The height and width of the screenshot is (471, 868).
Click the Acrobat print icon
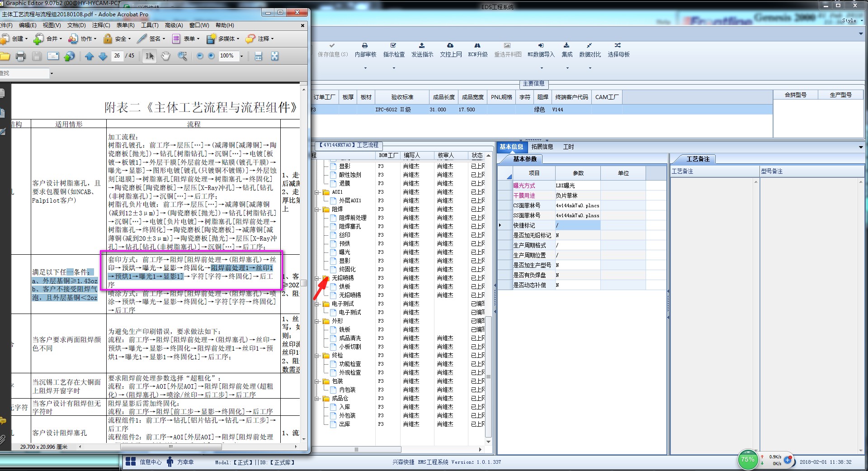tap(20, 56)
